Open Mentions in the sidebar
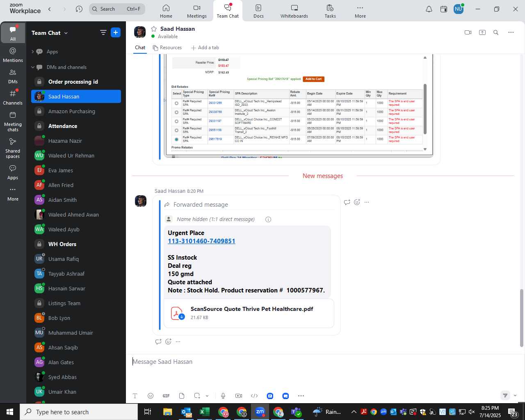This screenshot has width=525, height=420. pyautogui.click(x=13, y=55)
